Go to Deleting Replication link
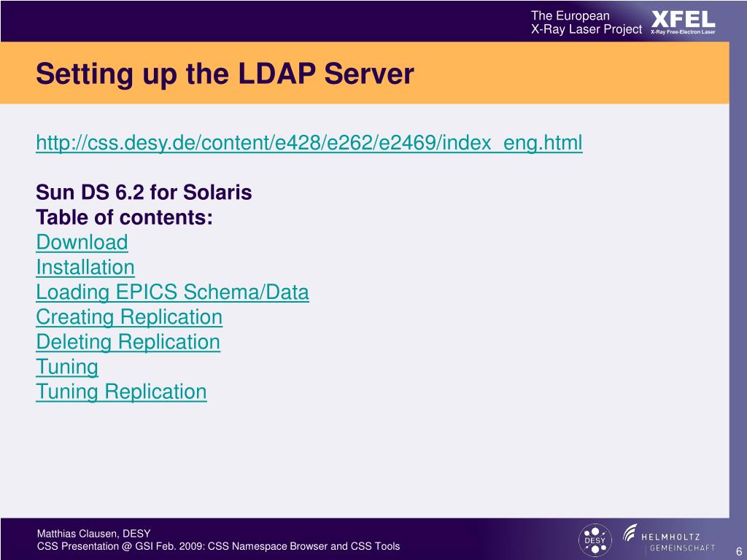Screen dimensions: 747x560 (x=128, y=342)
